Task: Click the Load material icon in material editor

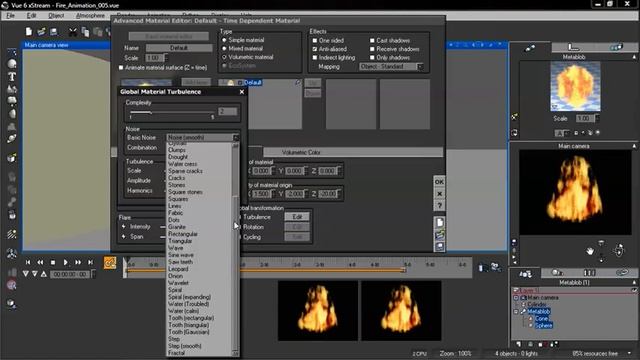Action: click(x=440, y=235)
